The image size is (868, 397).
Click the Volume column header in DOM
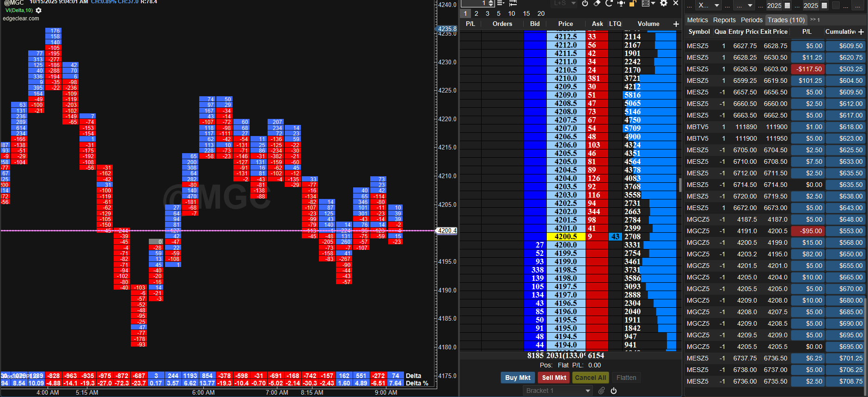(648, 24)
